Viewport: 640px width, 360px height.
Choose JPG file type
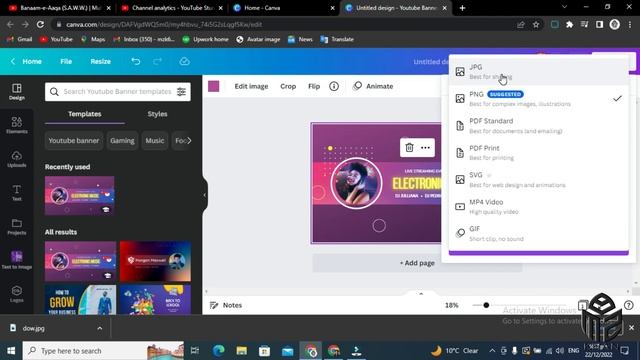tap(539, 71)
